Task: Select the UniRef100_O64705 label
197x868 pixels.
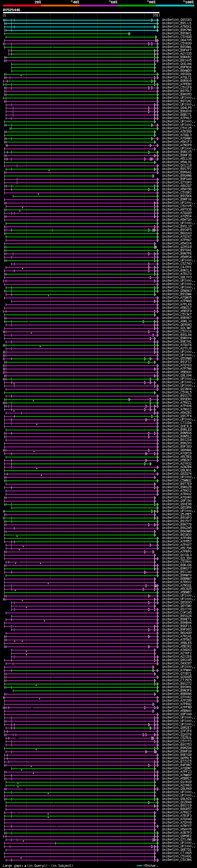Action: point(177,40)
